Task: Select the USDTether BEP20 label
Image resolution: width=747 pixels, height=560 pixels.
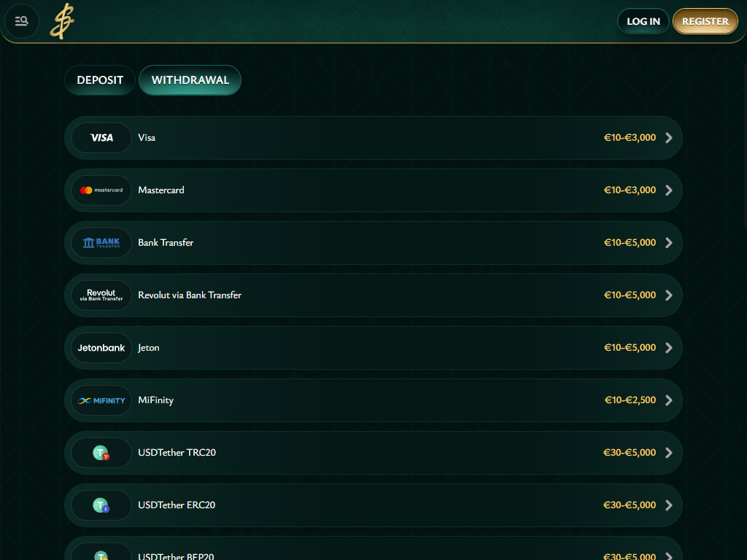Action: (x=176, y=556)
